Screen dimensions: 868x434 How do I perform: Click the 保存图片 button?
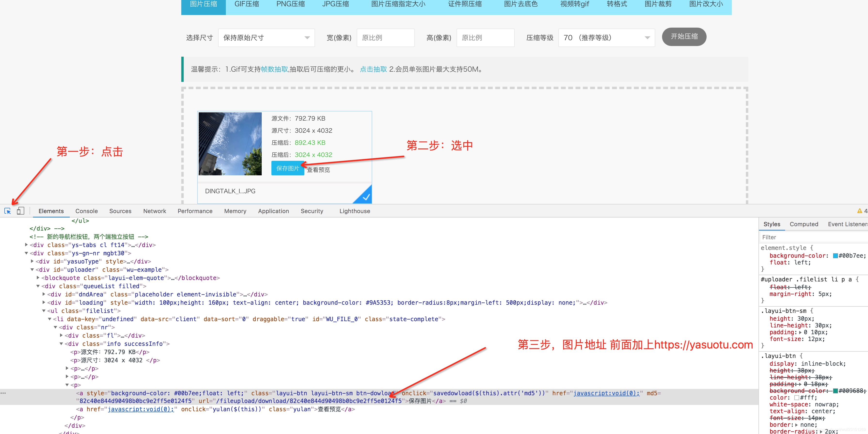point(287,168)
